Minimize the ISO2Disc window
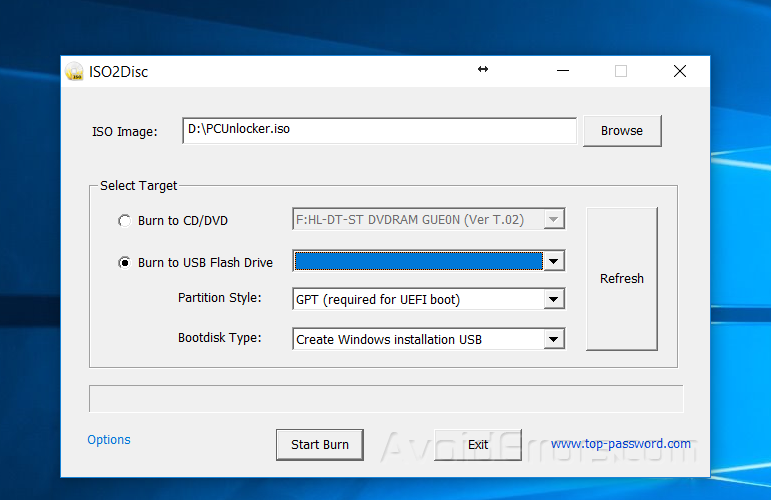The width and height of the screenshot is (771, 500). [563, 71]
